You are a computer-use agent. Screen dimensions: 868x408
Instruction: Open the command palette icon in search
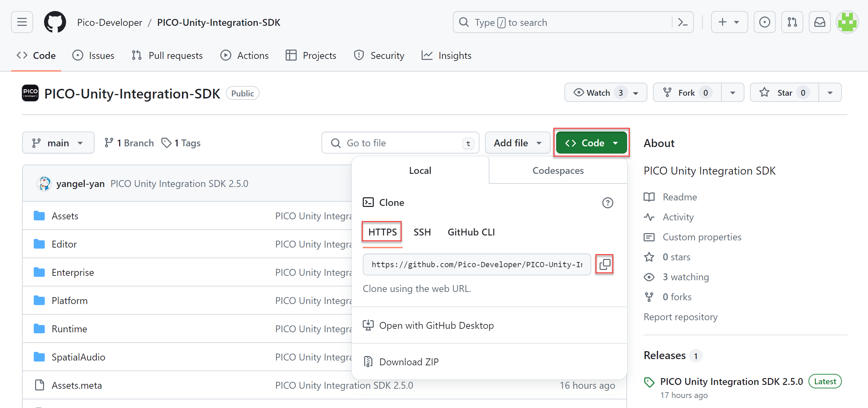[x=682, y=22]
